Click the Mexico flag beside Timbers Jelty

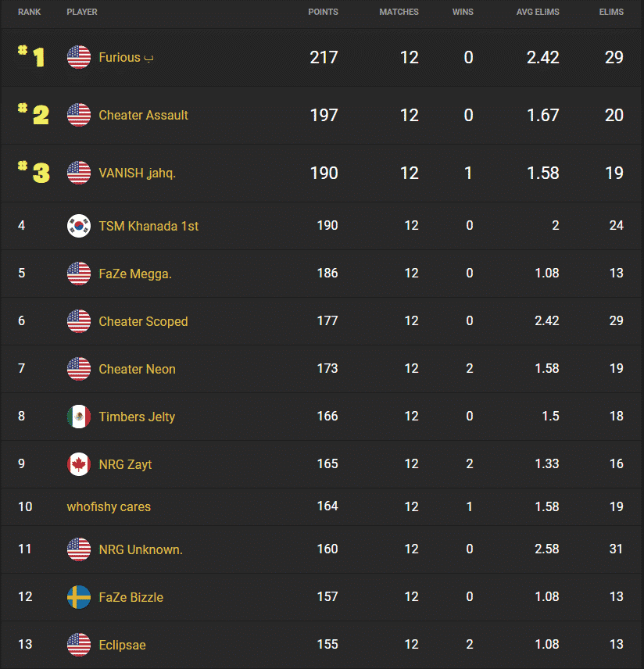click(x=78, y=417)
